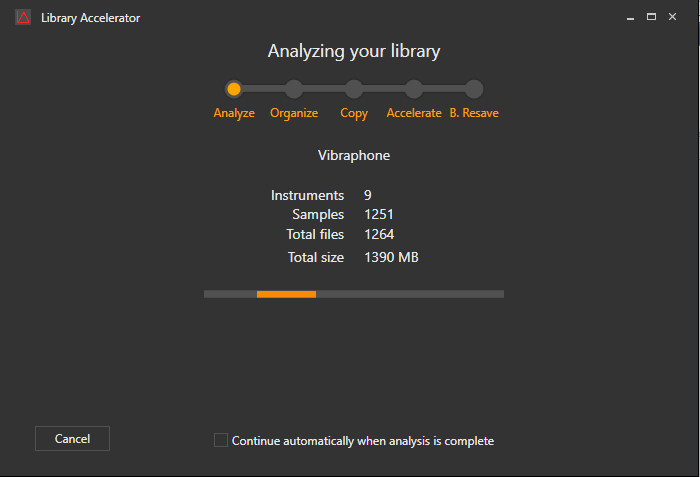Select the Organize step label
700x477 pixels.
[294, 113]
